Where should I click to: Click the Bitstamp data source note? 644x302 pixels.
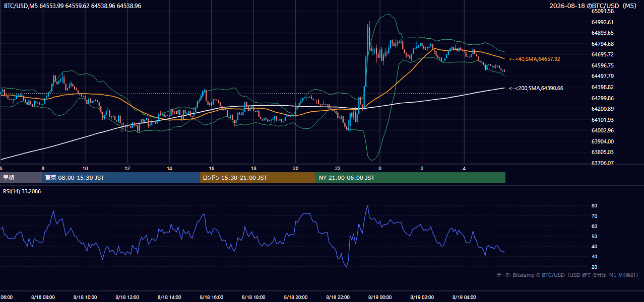click(x=567, y=275)
